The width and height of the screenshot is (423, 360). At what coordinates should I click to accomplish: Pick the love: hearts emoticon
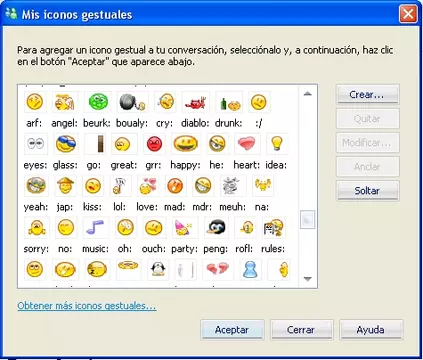tap(147, 186)
